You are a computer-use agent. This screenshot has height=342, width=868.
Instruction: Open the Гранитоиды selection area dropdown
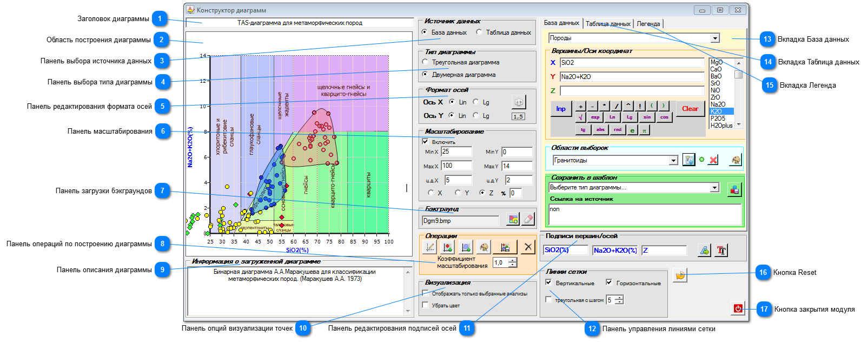[x=673, y=160]
